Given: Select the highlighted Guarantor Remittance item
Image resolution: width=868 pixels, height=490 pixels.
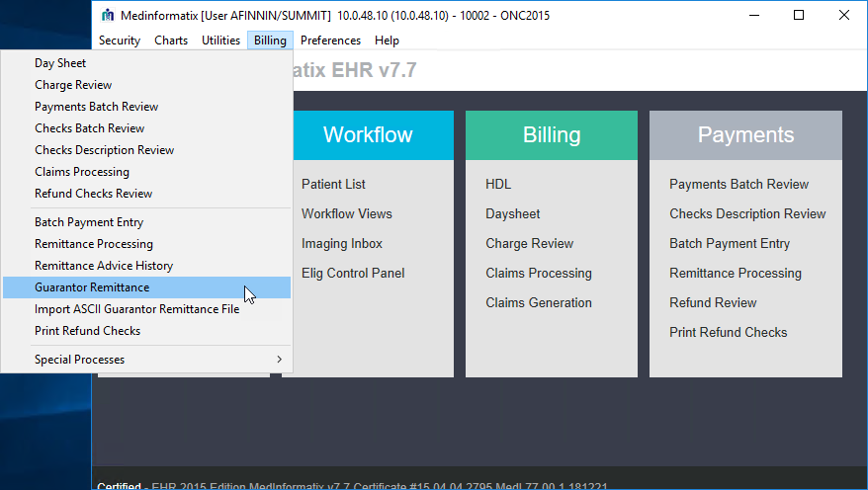Looking at the screenshot, I should coord(146,287).
